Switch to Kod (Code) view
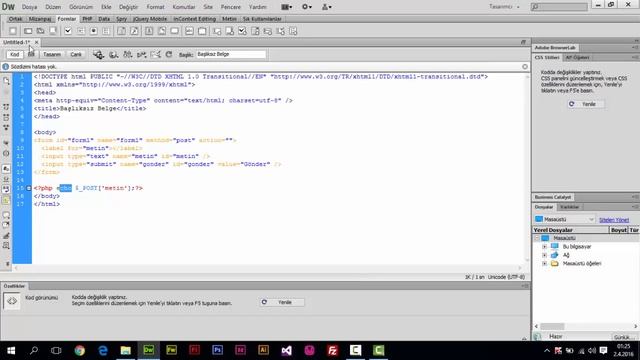Screen dimensions: 640x360 coord(15,54)
